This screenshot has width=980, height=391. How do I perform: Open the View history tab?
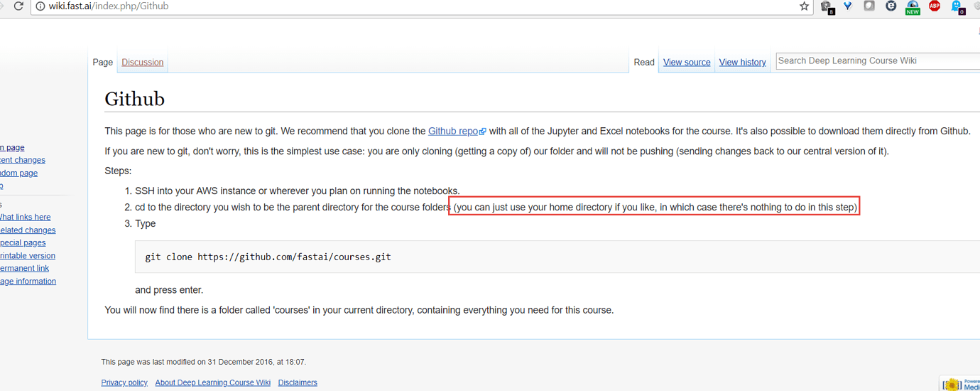point(742,63)
